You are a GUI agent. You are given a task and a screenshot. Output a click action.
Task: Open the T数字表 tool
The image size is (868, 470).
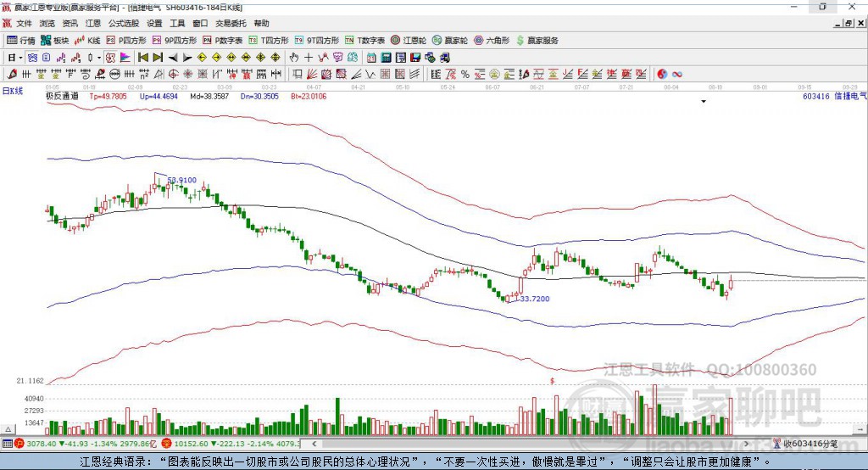(x=364, y=41)
